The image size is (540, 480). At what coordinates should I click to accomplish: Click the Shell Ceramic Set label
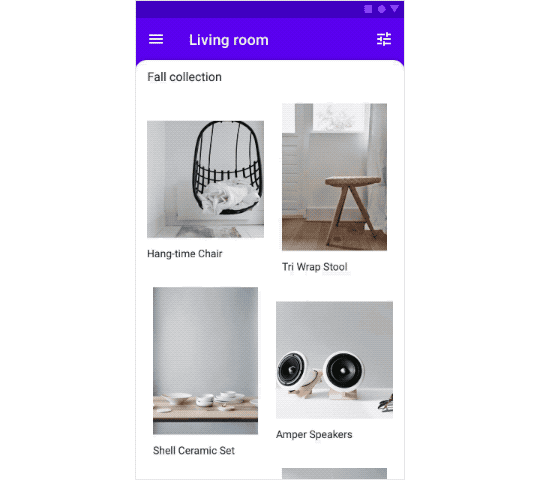click(194, 450)
